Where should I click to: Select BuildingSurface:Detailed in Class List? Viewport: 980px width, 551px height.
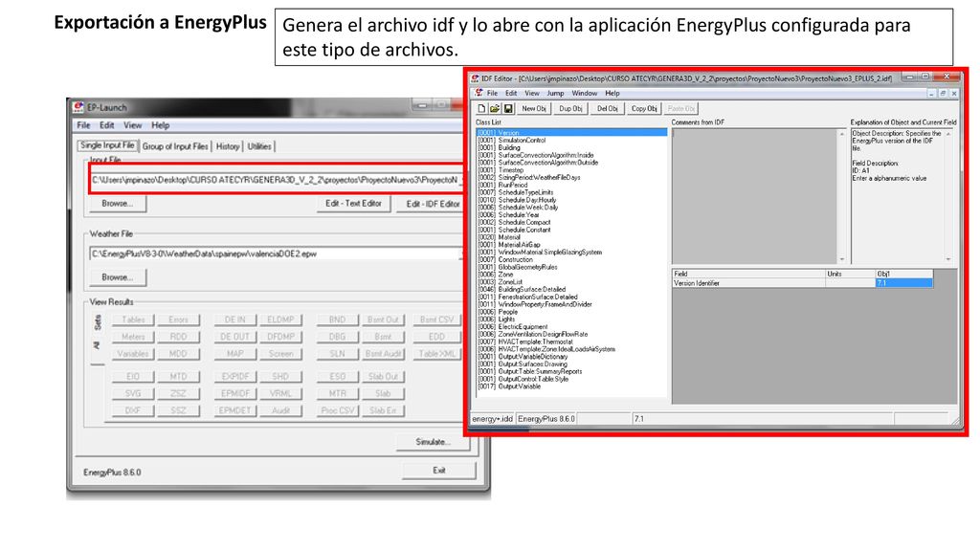click(522, 289)
